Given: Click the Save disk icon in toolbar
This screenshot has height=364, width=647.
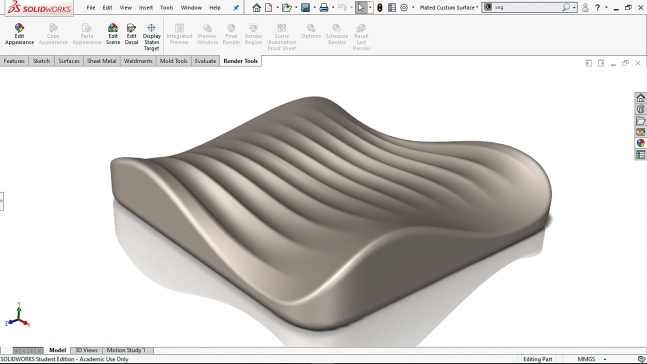Looking at the screenshot, I should click(x=305, y=7).
